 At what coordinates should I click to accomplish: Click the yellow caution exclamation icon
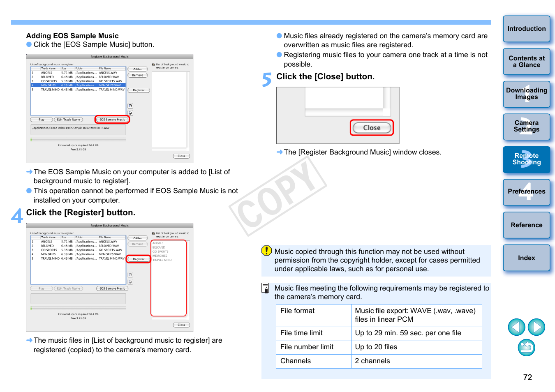click(266, 250)
